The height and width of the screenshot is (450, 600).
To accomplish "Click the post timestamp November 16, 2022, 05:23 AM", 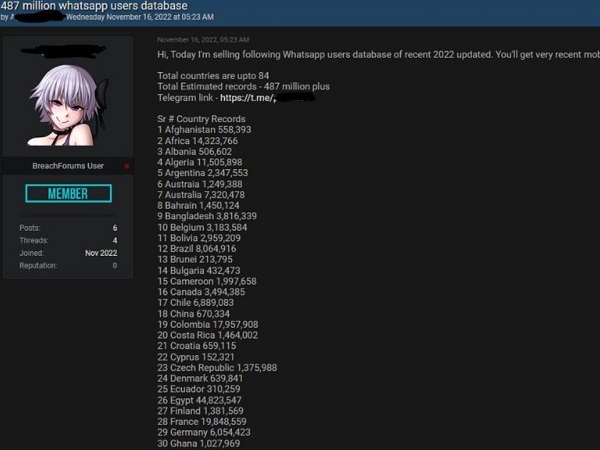I will point(203,40).
